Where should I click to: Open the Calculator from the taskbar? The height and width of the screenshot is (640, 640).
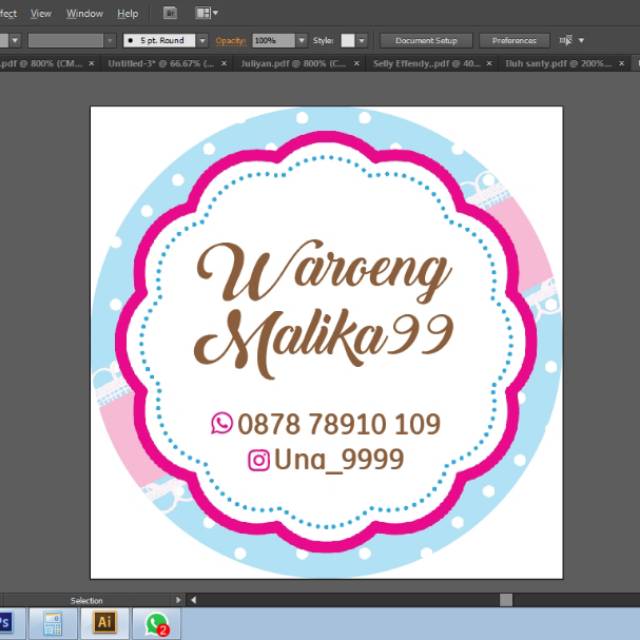[x=51, y=623]
